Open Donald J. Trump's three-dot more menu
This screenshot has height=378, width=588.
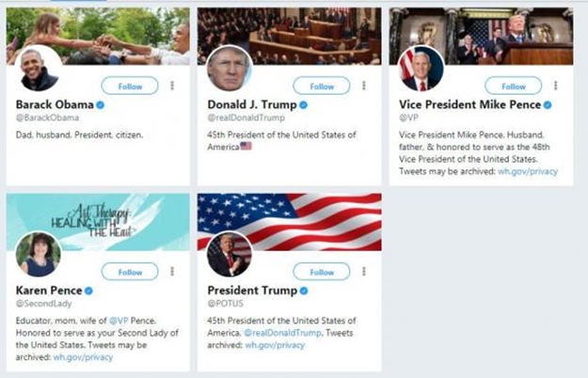[x=365, y=86]
